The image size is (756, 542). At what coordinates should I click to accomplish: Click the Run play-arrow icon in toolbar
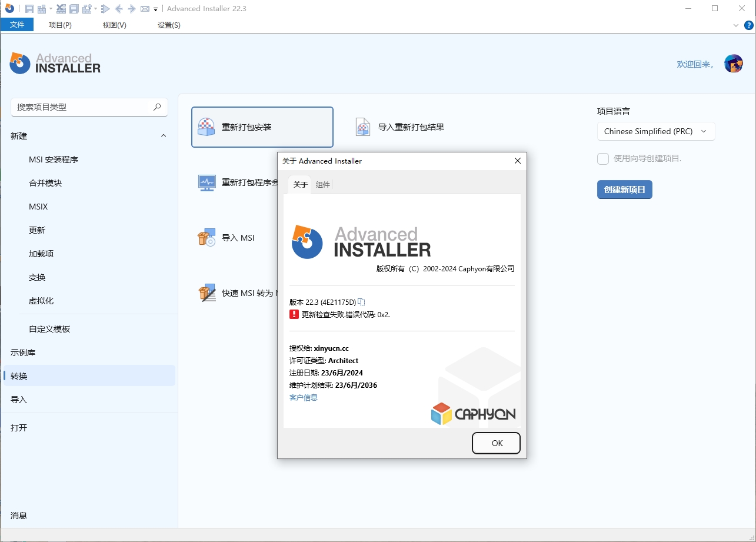coord(105,9)
